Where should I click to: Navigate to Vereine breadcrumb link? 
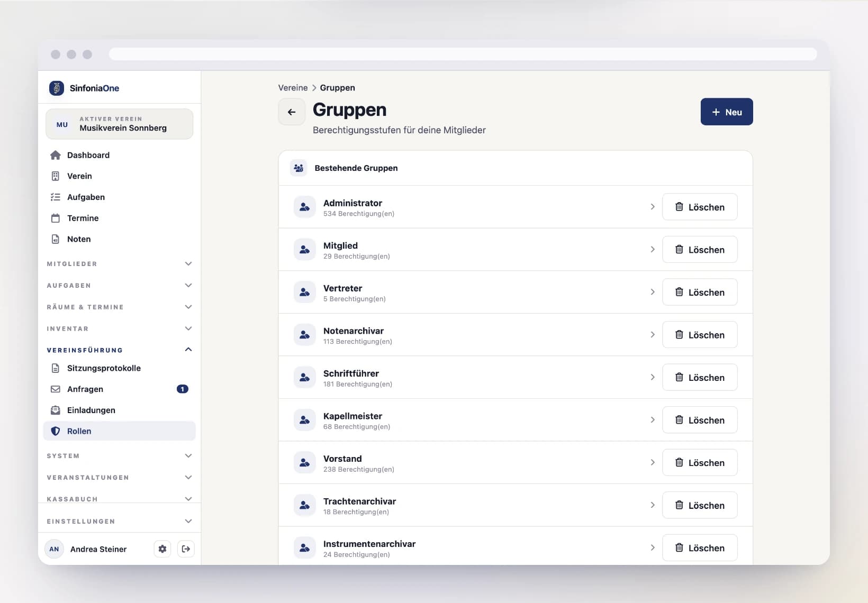click(293, 88)
